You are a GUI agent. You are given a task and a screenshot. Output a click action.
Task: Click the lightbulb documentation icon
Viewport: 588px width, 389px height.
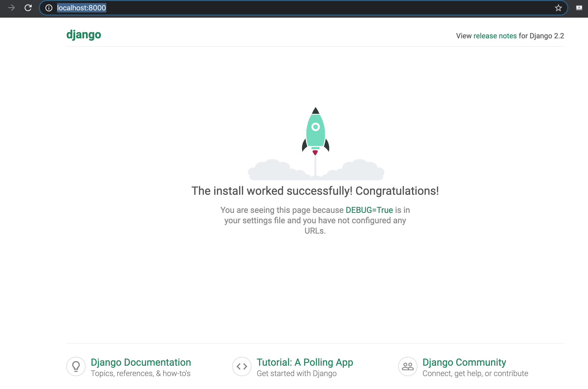coord(76,366)
